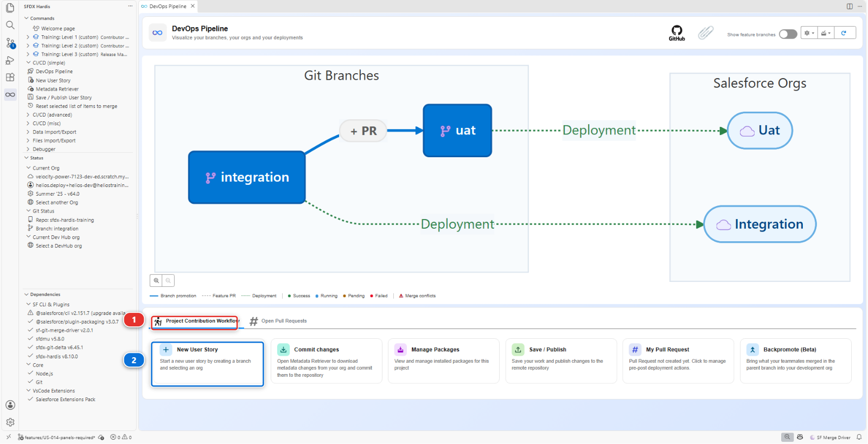Viewport: 868px width, 444px height.
Task: Open the dropdown next to settings gear
Action: point(826,33)
